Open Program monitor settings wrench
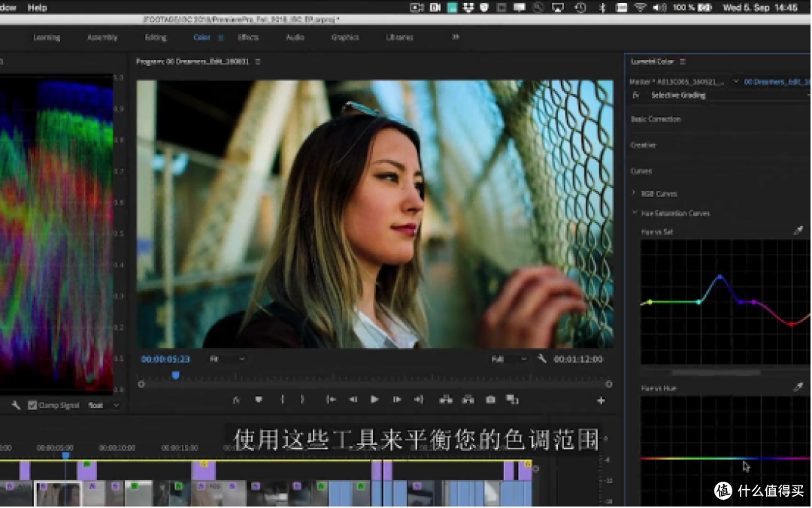The image size is (812, 508). point(541,358)
